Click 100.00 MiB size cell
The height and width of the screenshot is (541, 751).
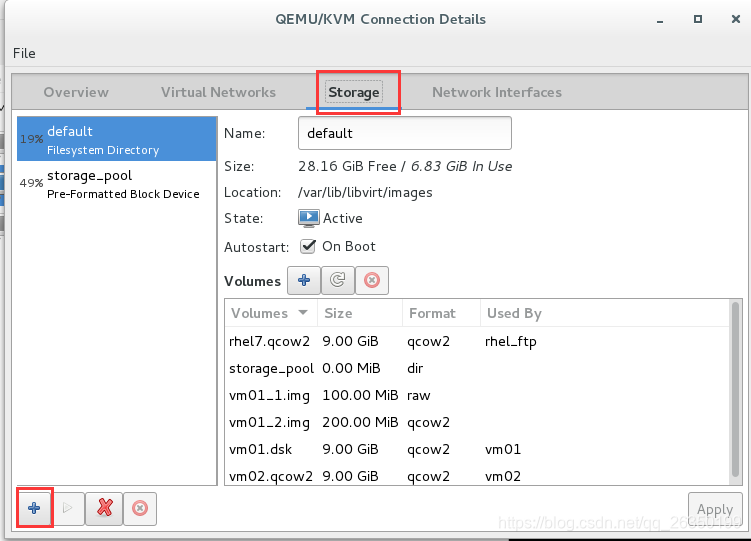tap(360, 395)
